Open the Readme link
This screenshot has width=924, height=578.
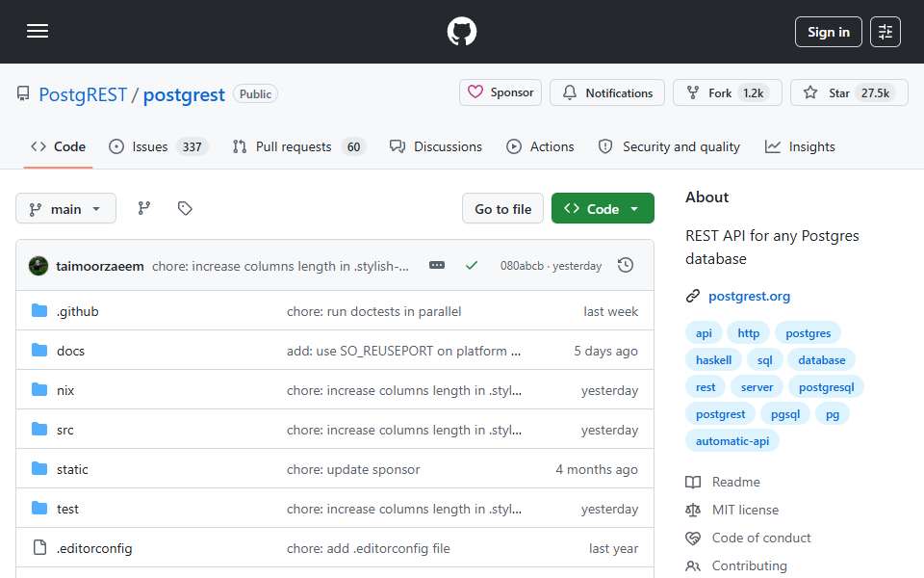pyautogui.click(x=723, y=482)
